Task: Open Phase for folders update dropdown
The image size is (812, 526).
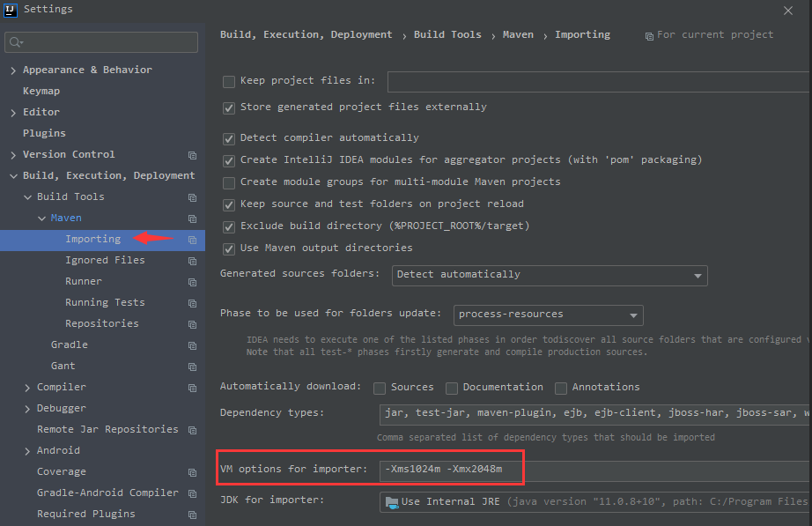Action: pos(548,315)
